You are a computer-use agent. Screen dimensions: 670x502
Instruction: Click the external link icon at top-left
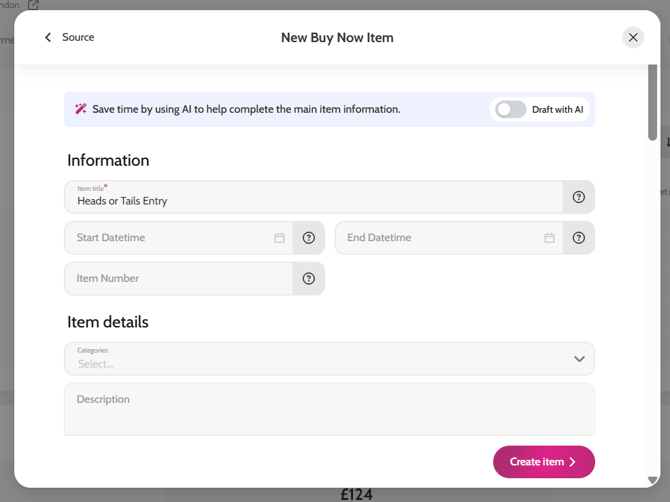pyautogui.click(x=33, y=5)
